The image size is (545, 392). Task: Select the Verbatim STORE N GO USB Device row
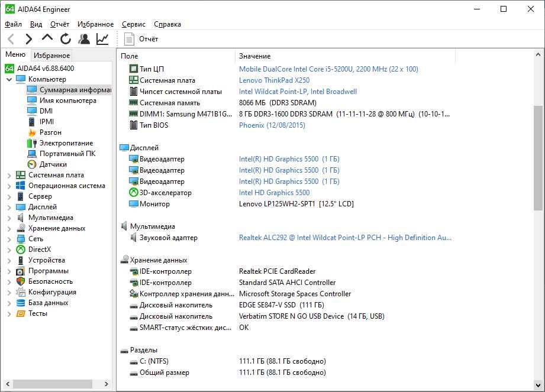click(x=311, y=316)
